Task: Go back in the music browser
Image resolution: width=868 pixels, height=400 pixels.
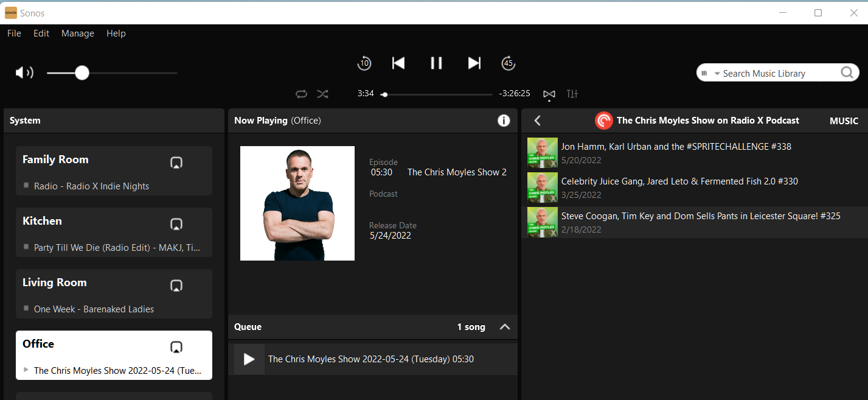Action: [537, 121]
